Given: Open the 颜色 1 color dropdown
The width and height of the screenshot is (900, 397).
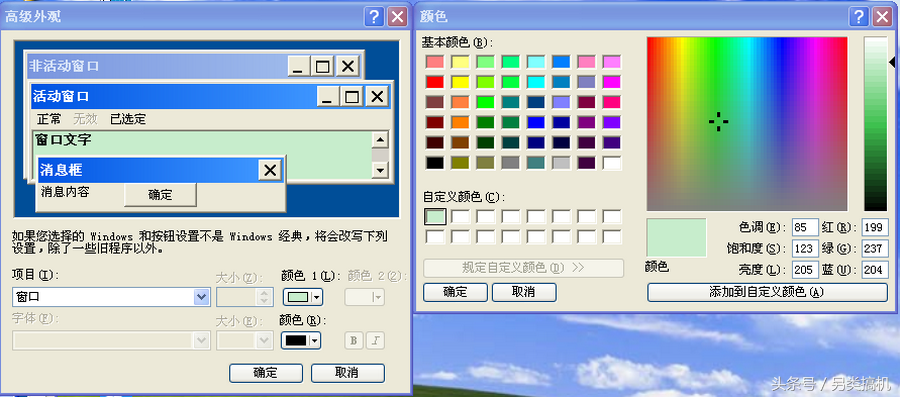Looking at the screenshot, I should (302, 297).
